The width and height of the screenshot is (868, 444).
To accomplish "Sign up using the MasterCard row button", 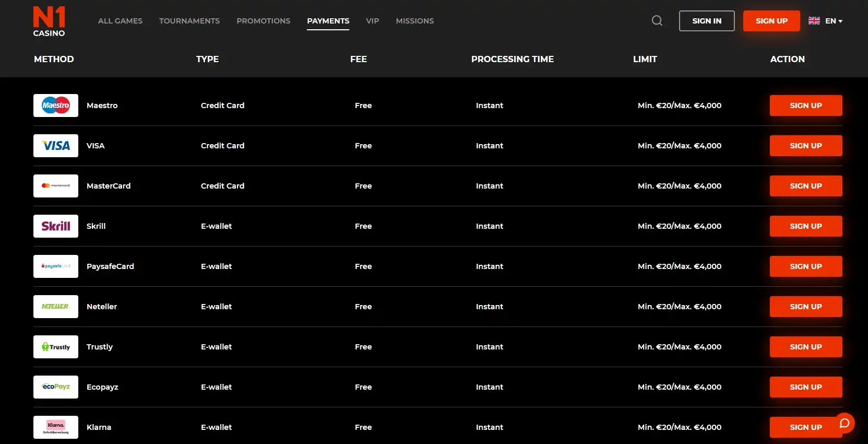I will click(x=805, y=186).
